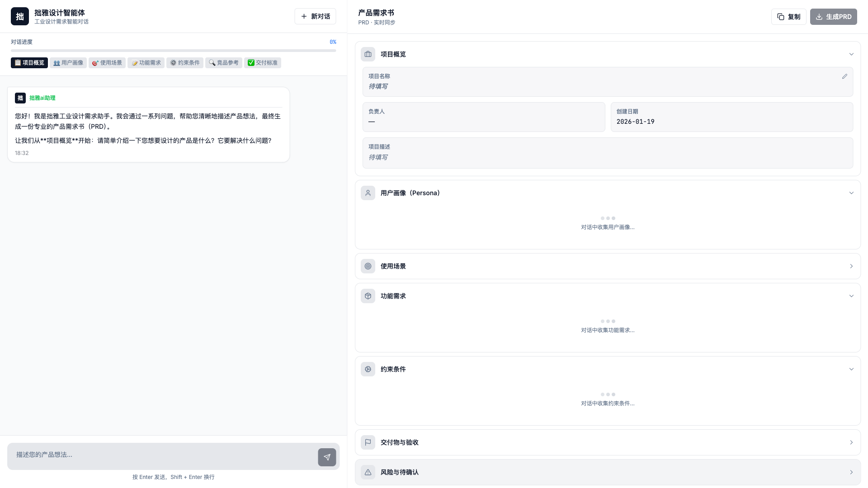Screen dimensions: 868x488
Task: Collapse the 项目概览 section chevron
Action: (852, 54)
